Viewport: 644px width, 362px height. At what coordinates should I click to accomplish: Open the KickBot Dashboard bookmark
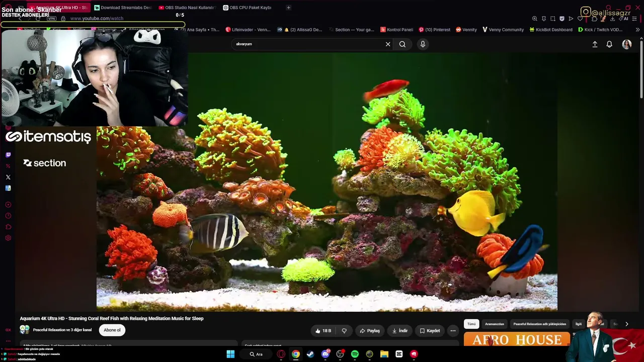(x=551, y=30)
